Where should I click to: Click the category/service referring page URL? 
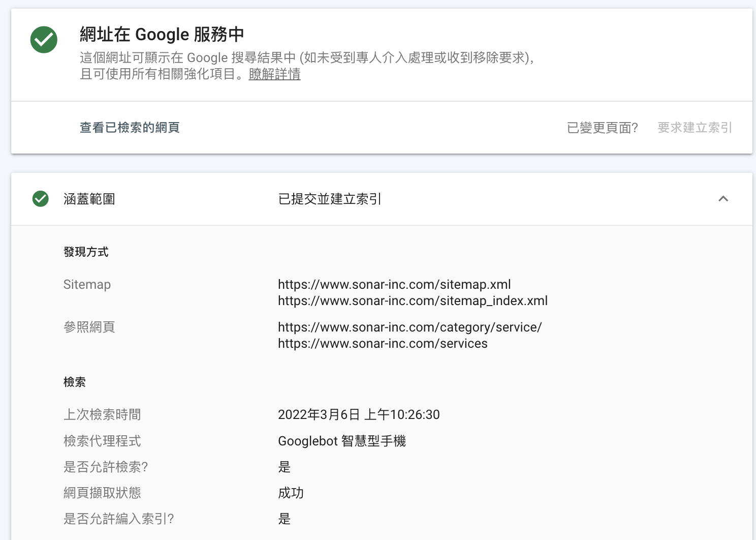[x=409, y=327]
